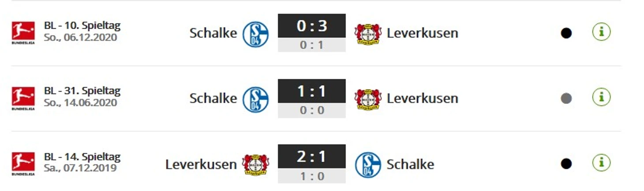644x191 pixels.
Task: Click black result dot in 06.12.2020 row
Action: point(566,33)
